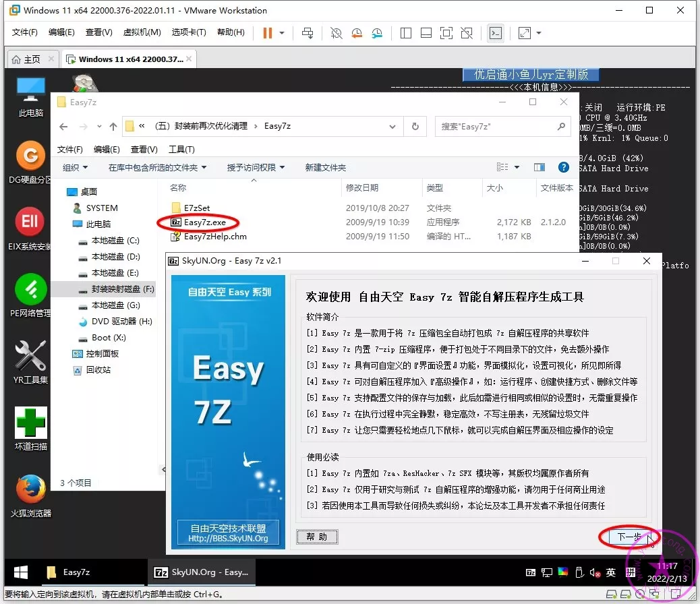
Task: Open the VMware console view icon
Action: click(x=496, y=33)
